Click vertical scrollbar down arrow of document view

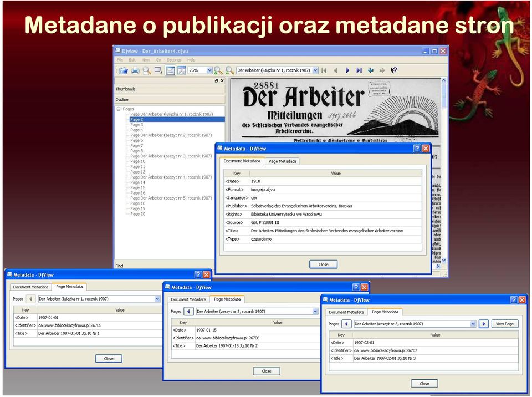click(443, 260)
